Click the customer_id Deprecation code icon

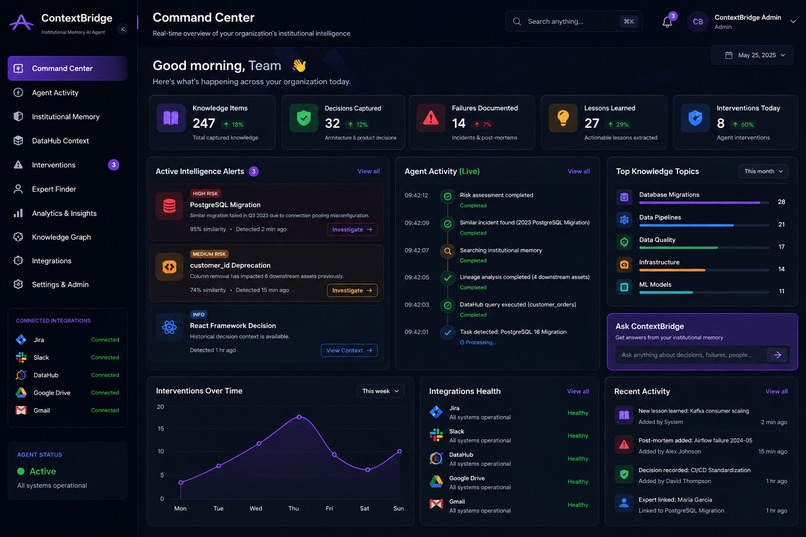click(x=169, y=267)
